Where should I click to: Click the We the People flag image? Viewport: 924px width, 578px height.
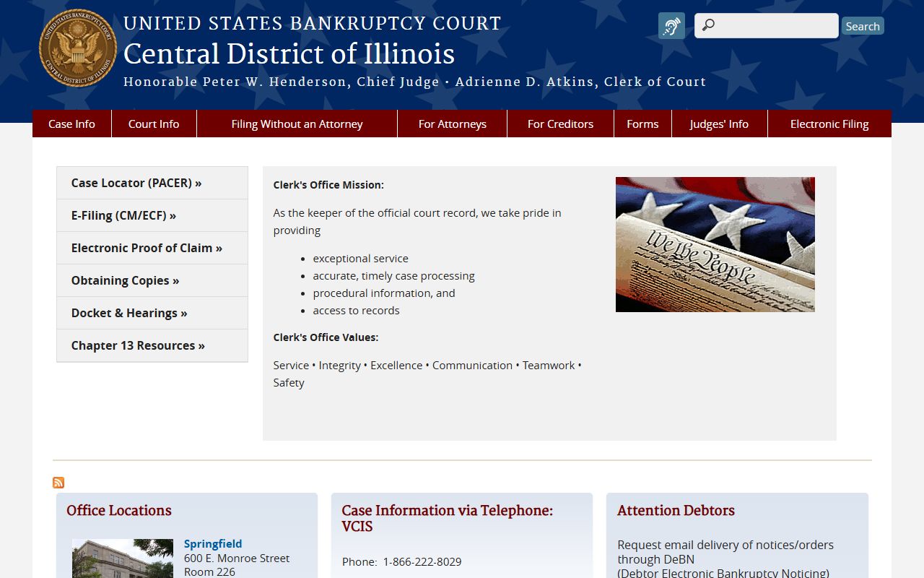tap(715, 244)
